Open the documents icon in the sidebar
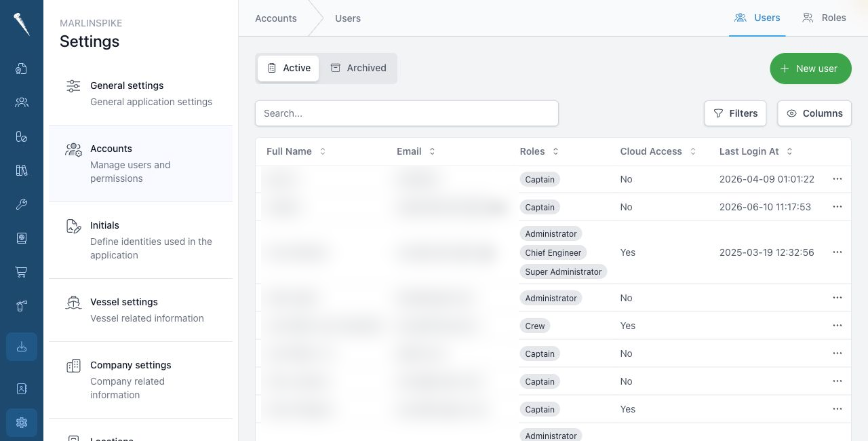This screenshot has height=441, width=868. [22, 68]
